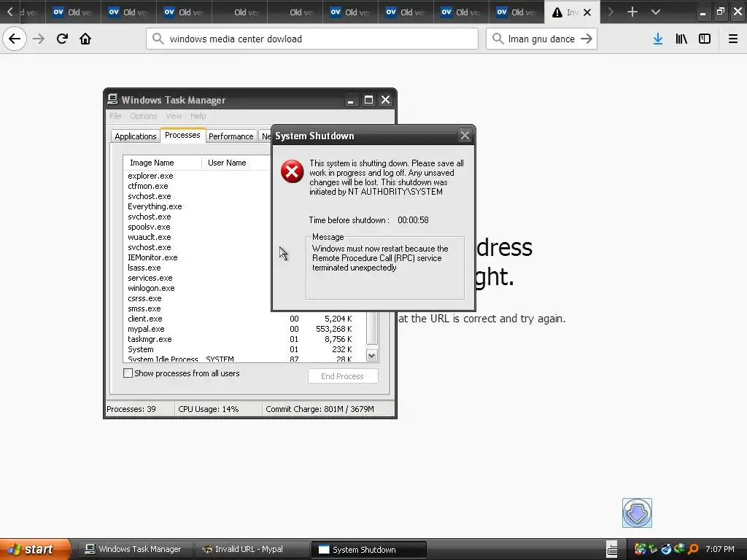Click the green download-arrow tray icon
Screen dimensions: 747x560
pyautogui.click(x=652, y=549)
